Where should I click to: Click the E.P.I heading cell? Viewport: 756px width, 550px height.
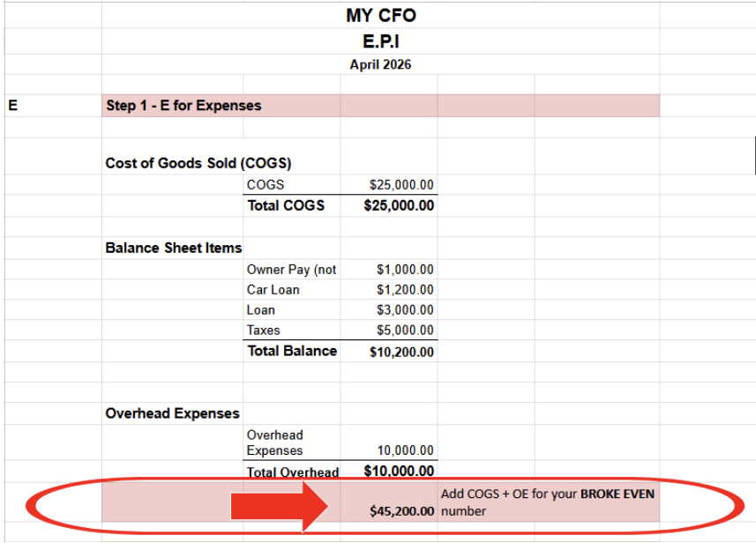click(380, 41)
